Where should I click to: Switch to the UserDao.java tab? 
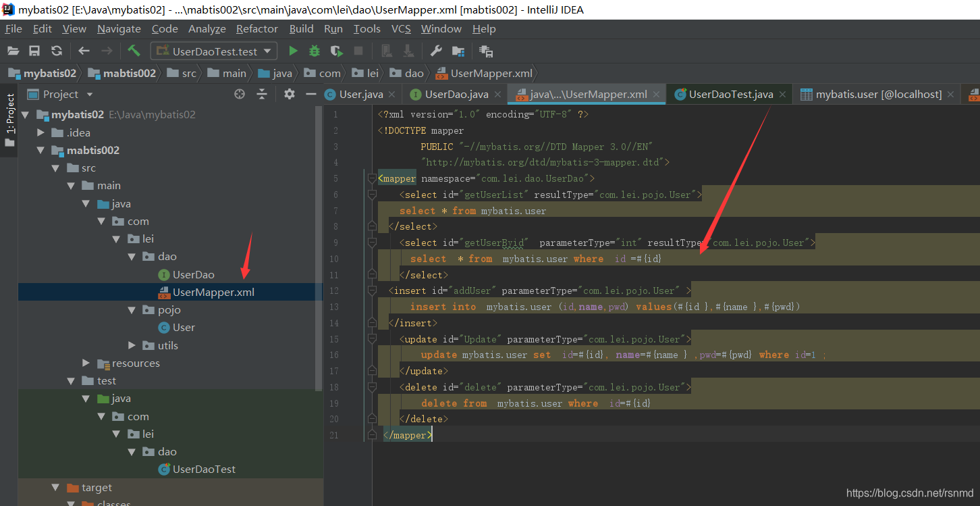click(x=456, y=95)
